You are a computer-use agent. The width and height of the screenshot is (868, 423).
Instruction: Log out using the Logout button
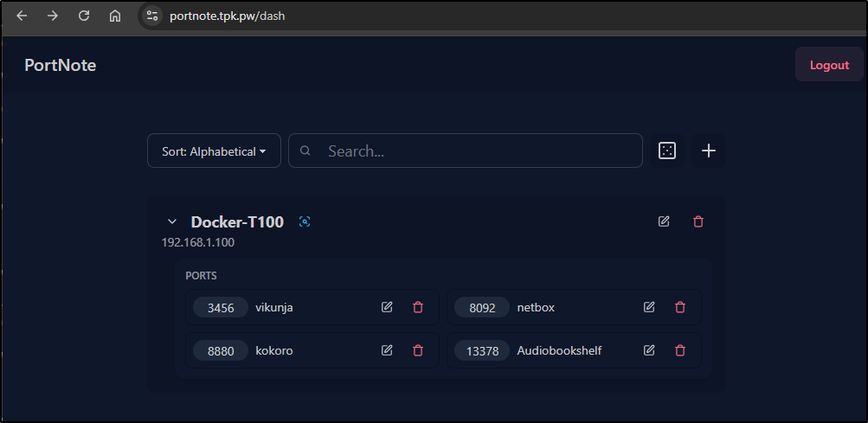829,65
